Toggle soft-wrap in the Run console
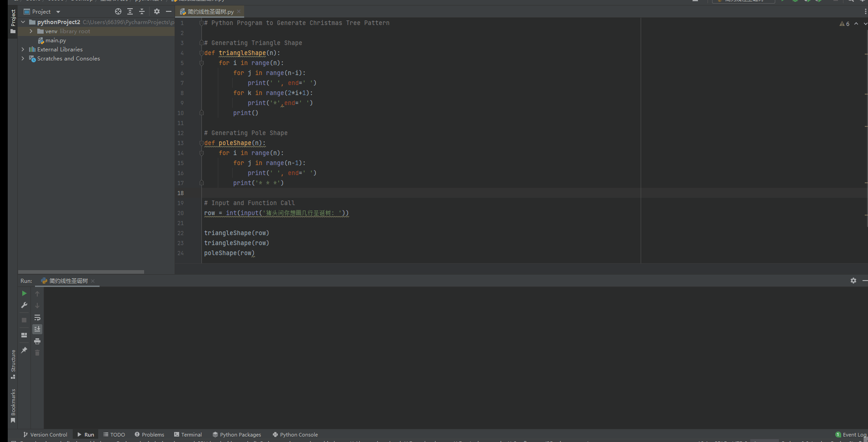This screenshot has height=442, width=868. tap(37, 317)
